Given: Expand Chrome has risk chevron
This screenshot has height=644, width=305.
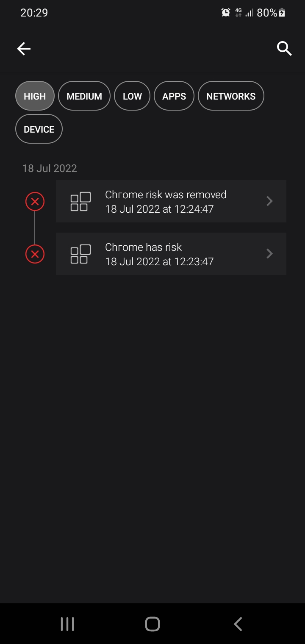Looking at the screenshot, I should [269, 254].
